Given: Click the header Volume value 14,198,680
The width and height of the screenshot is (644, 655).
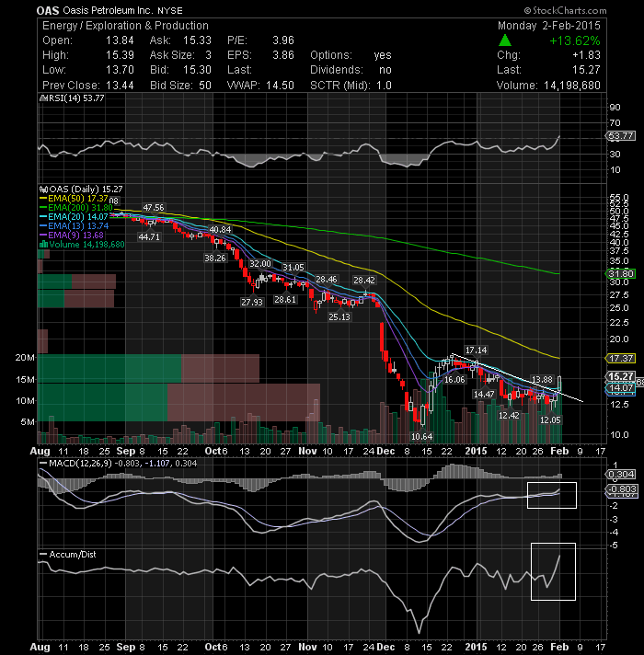Looking at the screenshot, I should pyautogui.click(x=571, y=86).
